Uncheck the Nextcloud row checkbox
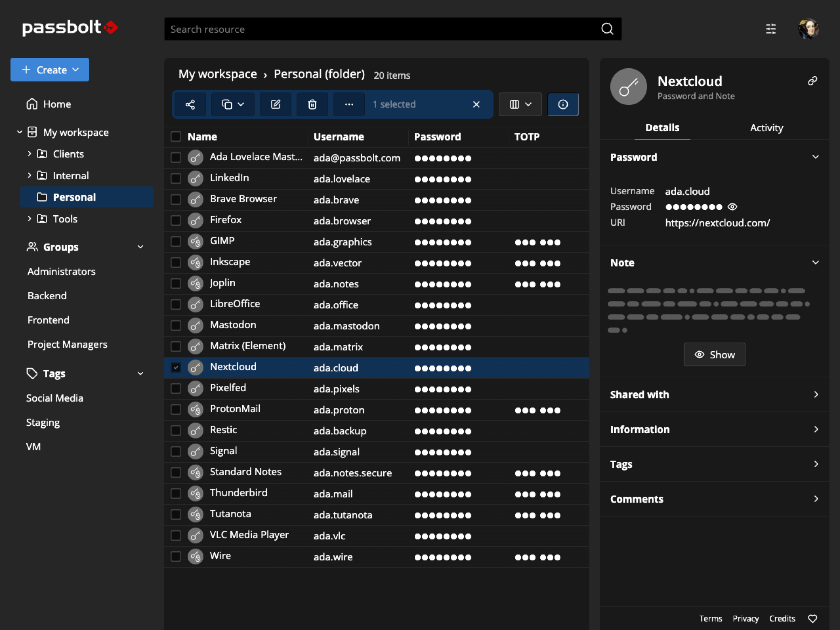This screenshot has width=840, height=630. pyautogui.click(x=176, y=367)
